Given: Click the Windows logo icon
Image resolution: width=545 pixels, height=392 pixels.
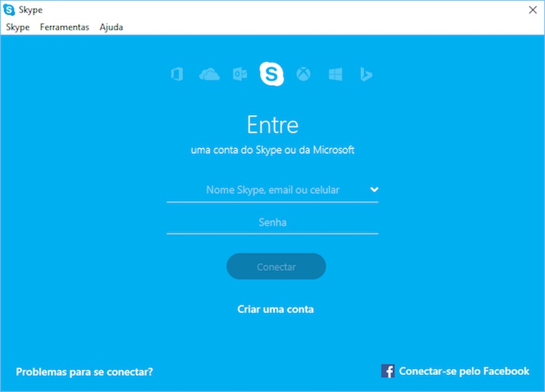Looking at the screenshot, I should coord(336,74).
